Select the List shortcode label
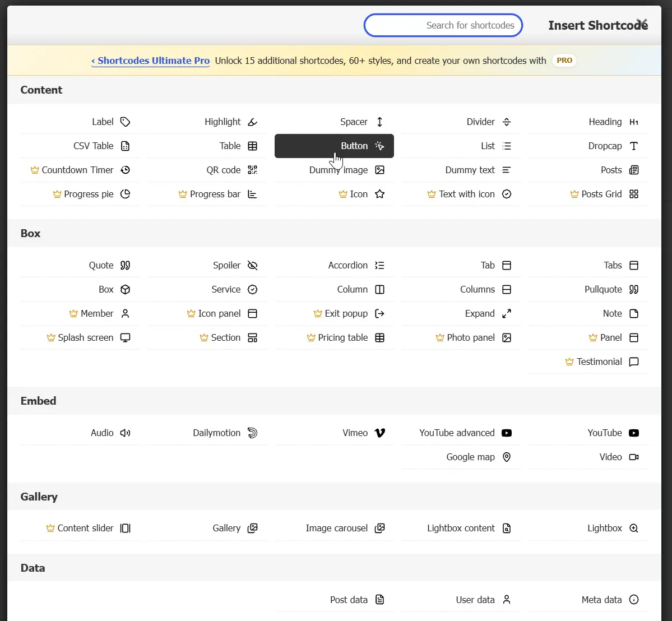Viewport: 672px width, 621px height. click(488, 146)
